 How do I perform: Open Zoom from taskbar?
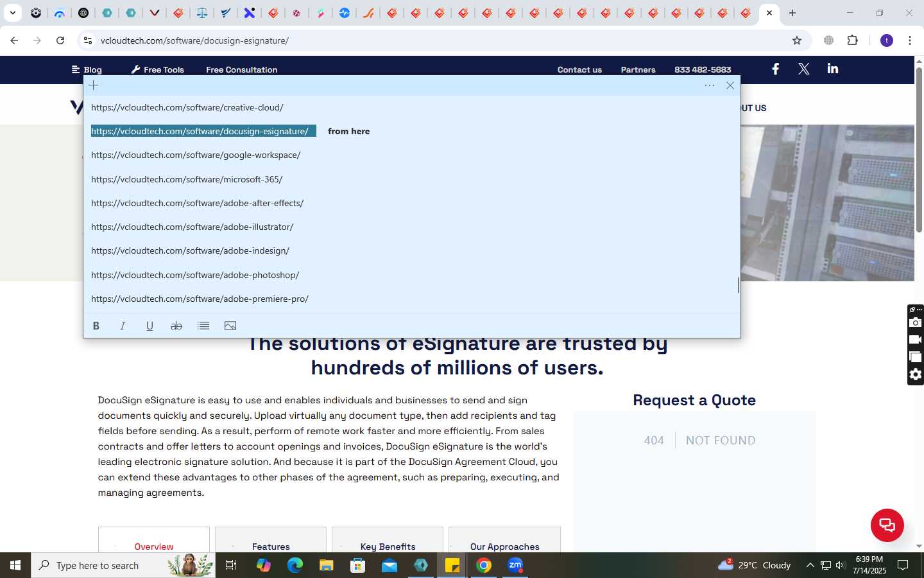[x=515, y=565]
